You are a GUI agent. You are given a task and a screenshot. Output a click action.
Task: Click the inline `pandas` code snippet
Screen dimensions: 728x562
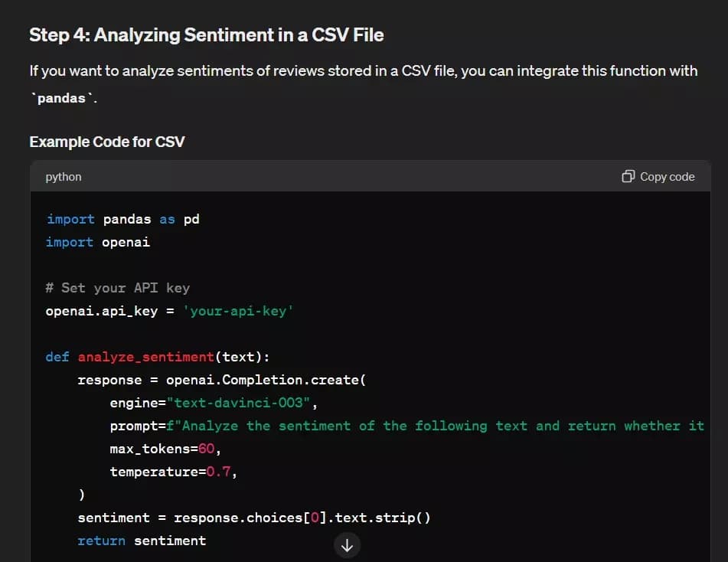tap(61, 98)
